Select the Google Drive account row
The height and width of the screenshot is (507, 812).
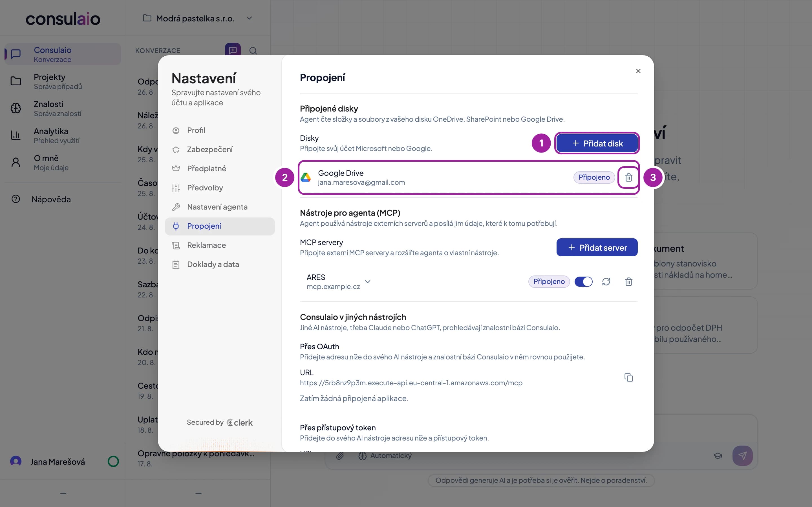(x=468, y=177)
